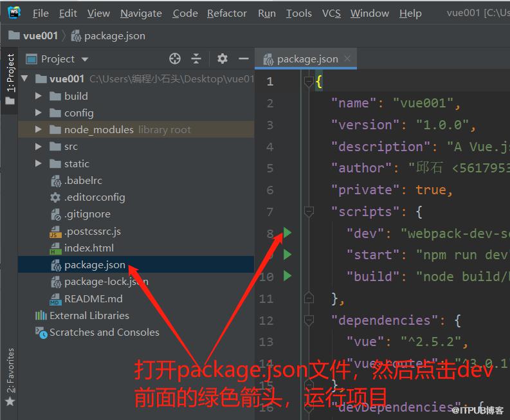
Task: Open Project panel settings gear
Action: tap(223, 59)
